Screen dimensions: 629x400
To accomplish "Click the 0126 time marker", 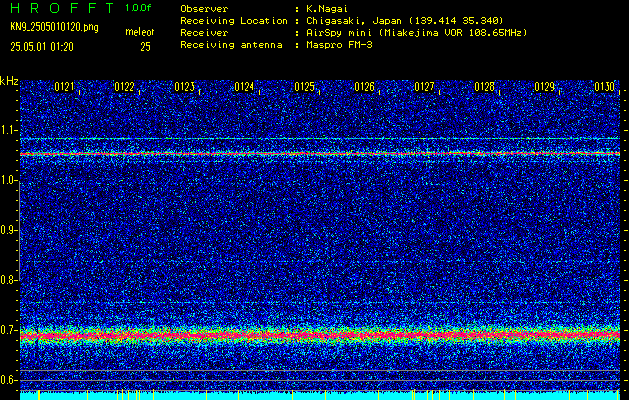I will pos(365,87).
